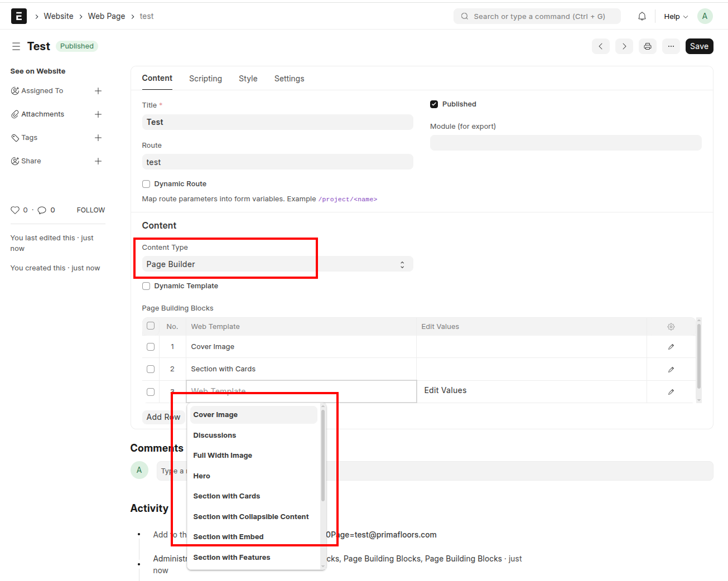The height and width of the screenshot is (581, 728).
Task: Click the Tags label icon
Action: [x=15, y=138]
